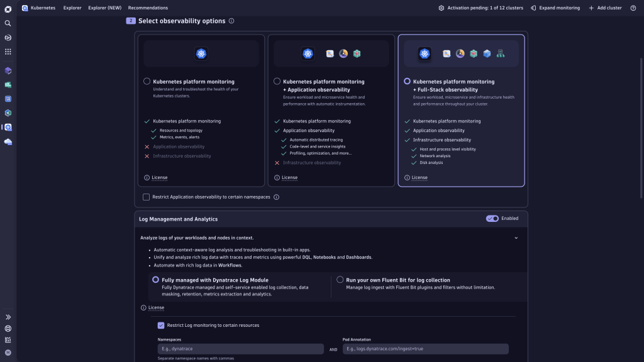
Task: Open the Kubernetes app icon in the left sidebar
Action: [x=8, y=126]
